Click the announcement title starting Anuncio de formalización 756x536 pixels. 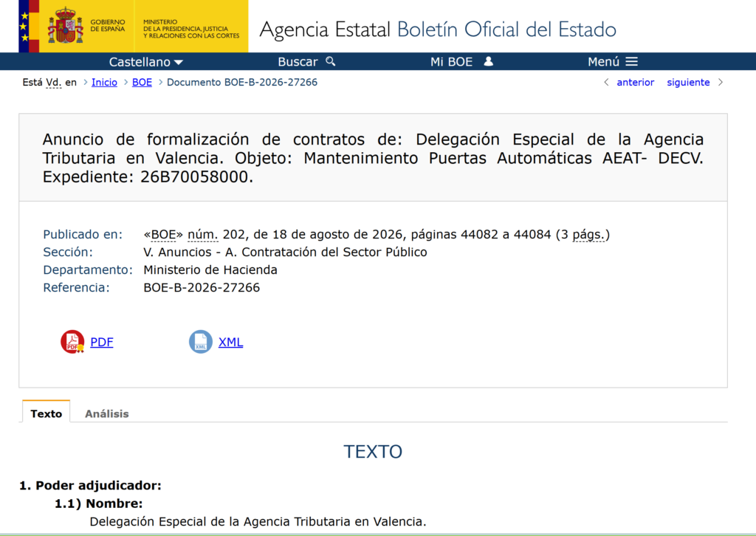pos(373,158)
